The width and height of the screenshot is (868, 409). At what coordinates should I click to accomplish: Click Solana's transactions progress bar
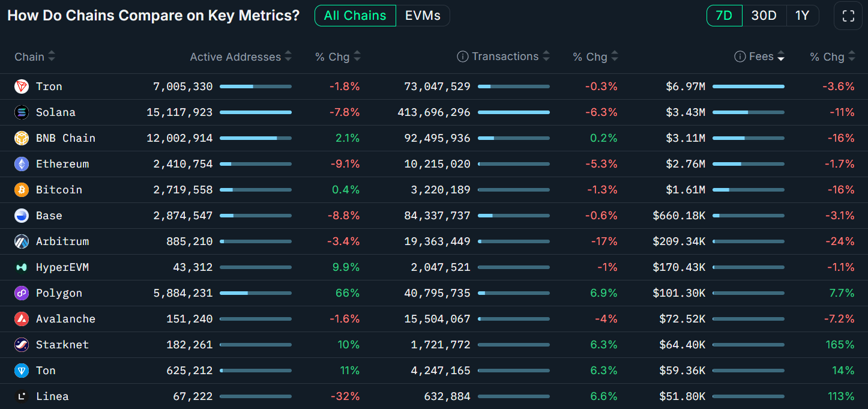pyautogui.click(x=514, y=112)
